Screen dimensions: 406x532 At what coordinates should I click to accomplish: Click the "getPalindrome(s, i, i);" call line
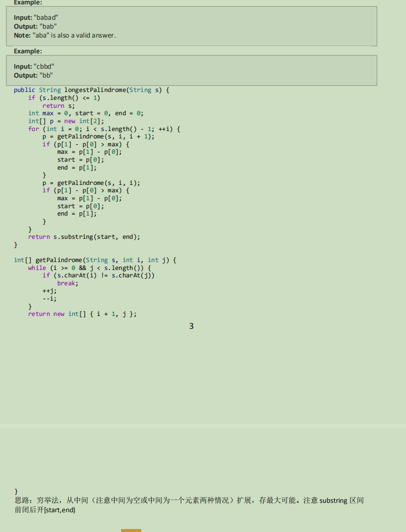(91, 183)
